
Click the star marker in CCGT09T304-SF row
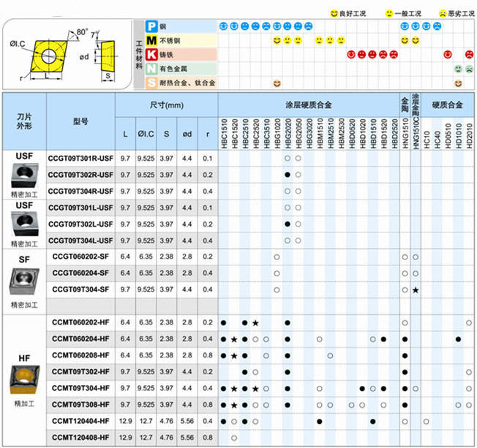pos(416,290)
